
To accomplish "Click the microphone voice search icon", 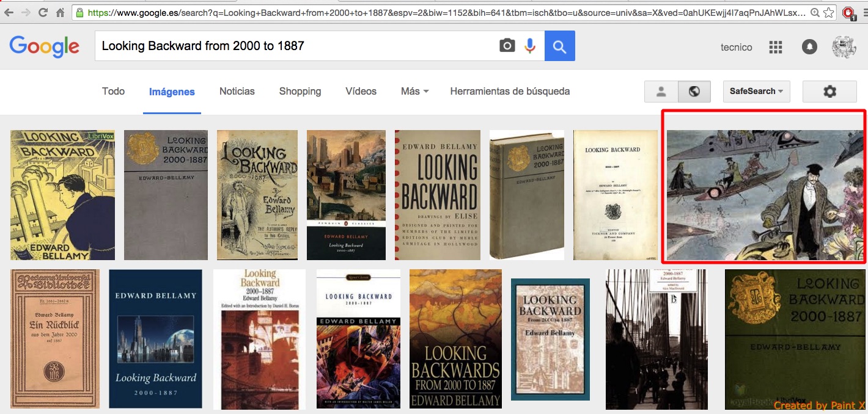I will coord(530,46).
